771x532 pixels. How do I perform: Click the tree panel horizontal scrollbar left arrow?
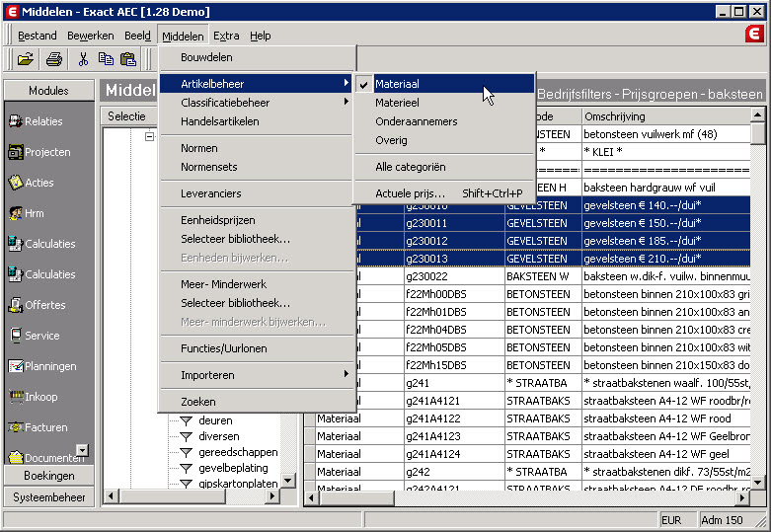pos(112,495)
